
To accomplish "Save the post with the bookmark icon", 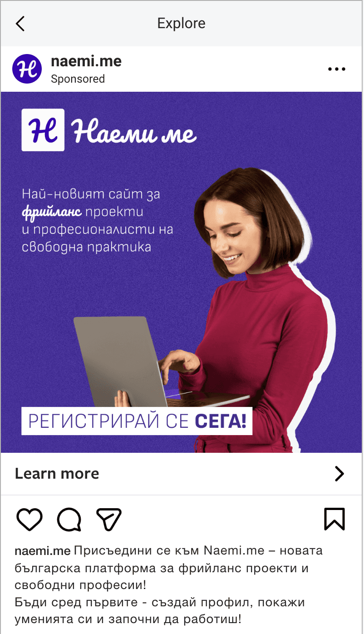I will [x=334, y=519].
